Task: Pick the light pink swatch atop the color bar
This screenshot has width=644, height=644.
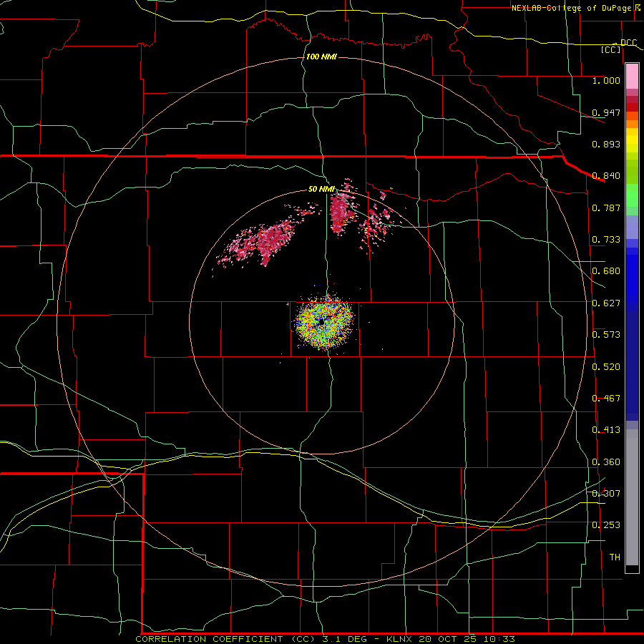Action: pos(632,77)
